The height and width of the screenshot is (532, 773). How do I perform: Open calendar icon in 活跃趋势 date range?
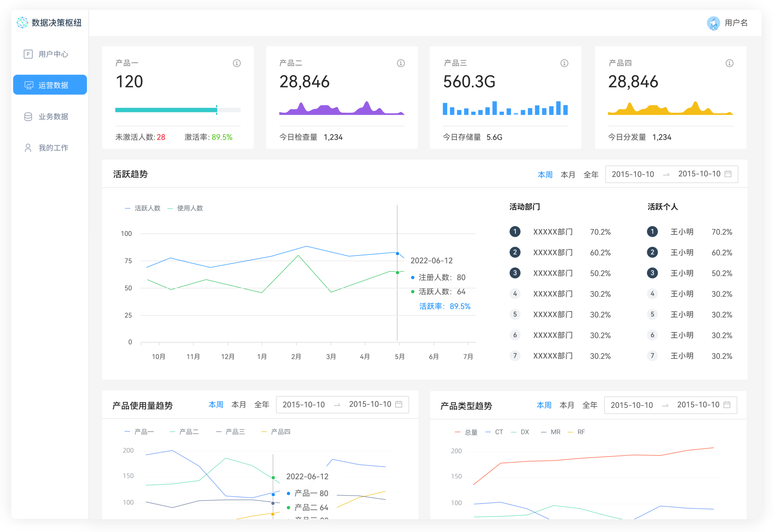coord(728,174)
